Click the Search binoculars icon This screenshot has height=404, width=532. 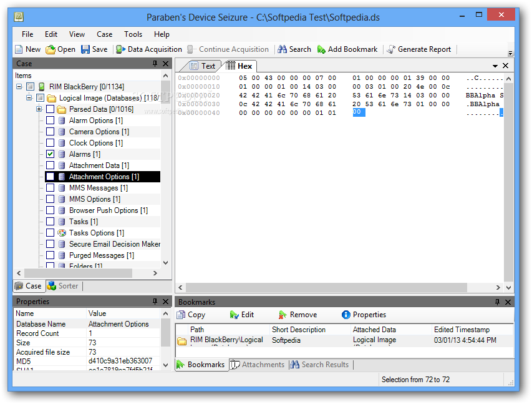tap(282, 49)
